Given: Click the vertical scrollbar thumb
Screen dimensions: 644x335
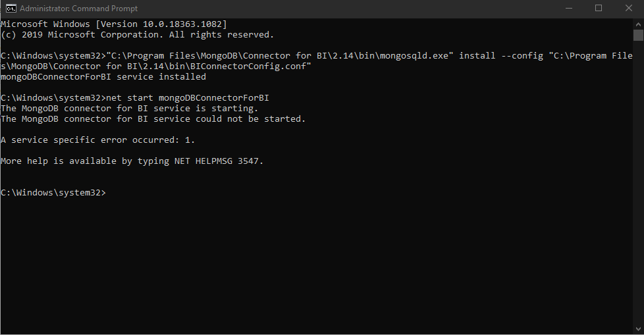Looking at the screenshot, I should (x=638, y=35).
